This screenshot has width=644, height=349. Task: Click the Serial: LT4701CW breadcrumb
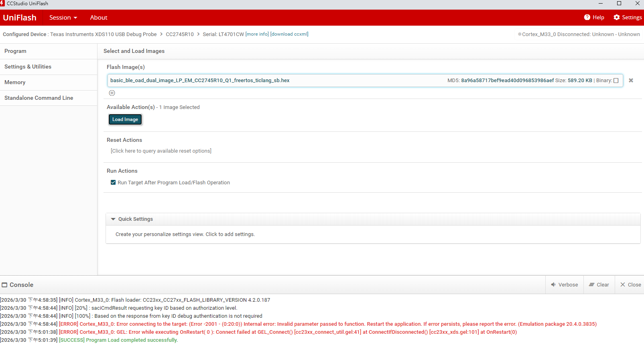tap(223, 34)
